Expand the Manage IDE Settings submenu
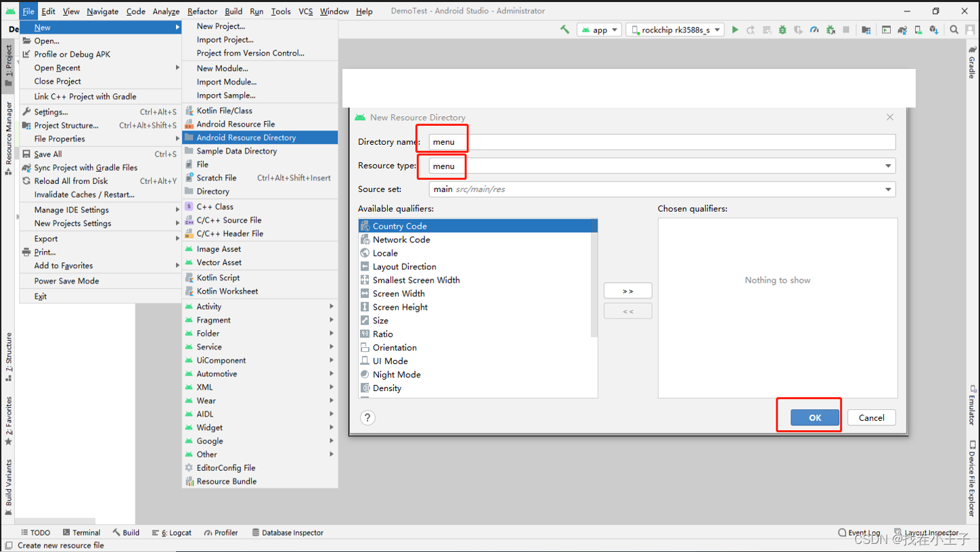Viewport: 980px width, 552px height. coord(100,210)
